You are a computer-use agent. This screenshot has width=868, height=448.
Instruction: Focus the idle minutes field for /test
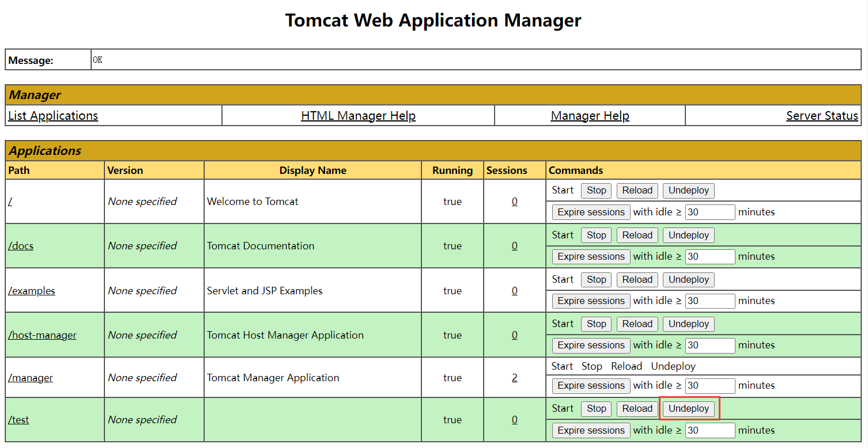coord(710,430)
